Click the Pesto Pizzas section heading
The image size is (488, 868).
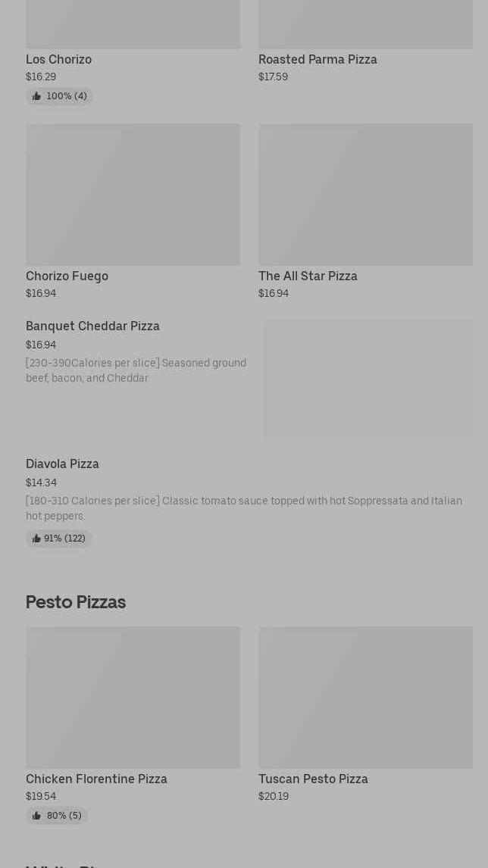click(76, 602)
